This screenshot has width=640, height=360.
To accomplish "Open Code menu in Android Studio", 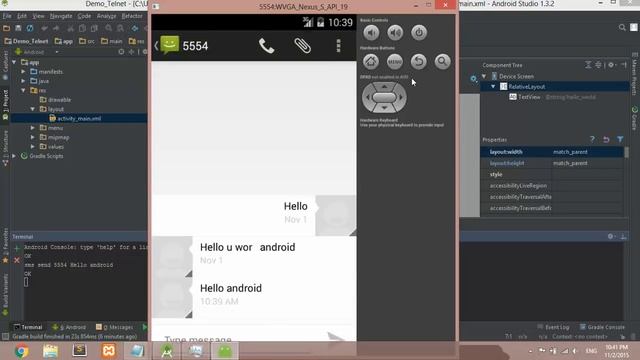I will click(84, 16).
